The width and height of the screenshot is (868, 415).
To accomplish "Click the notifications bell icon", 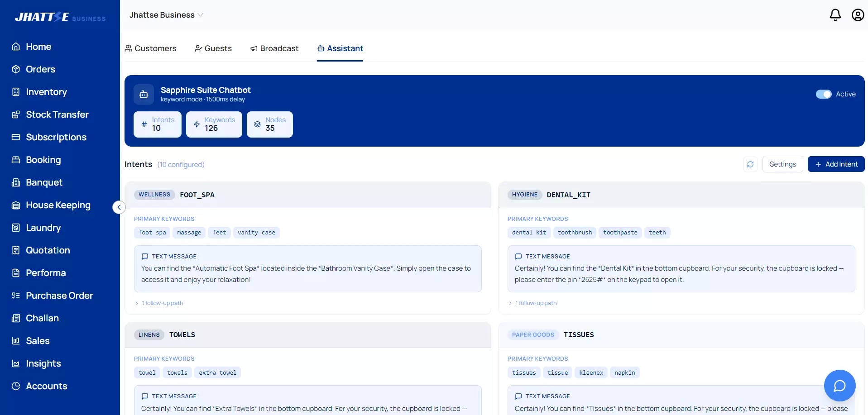I will [x=835, y=15].
